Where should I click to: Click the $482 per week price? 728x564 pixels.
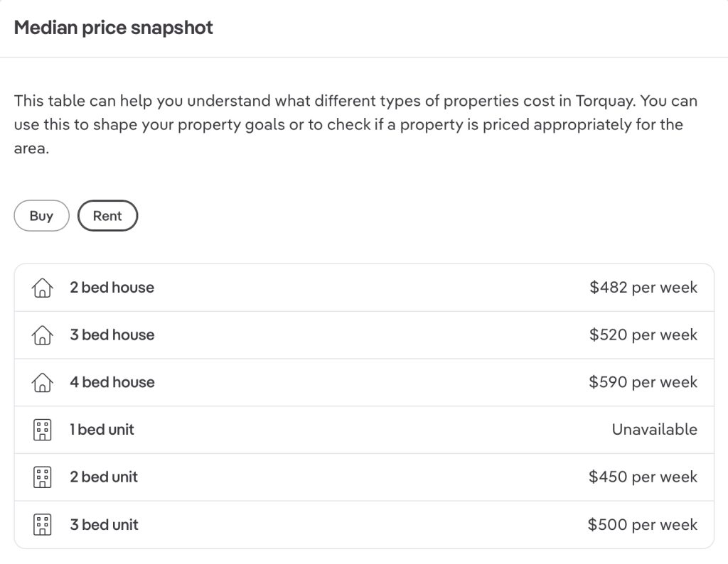(643, 288)
